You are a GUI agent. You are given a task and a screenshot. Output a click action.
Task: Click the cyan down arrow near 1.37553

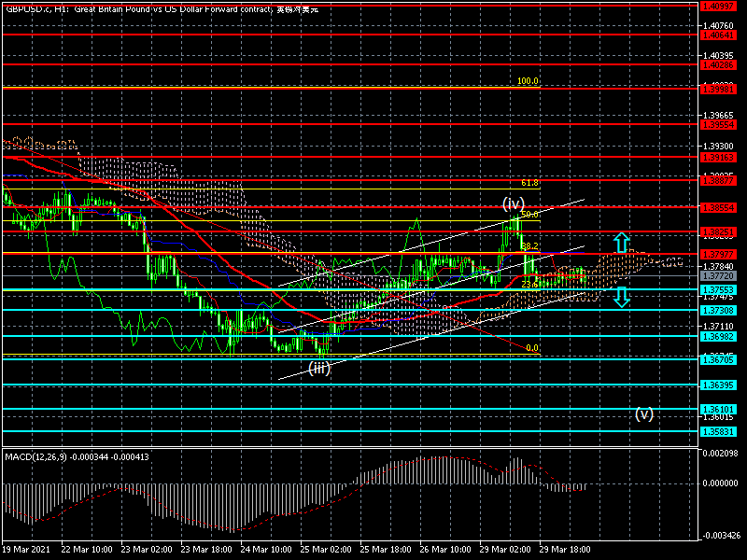click(x=621, y=297)
